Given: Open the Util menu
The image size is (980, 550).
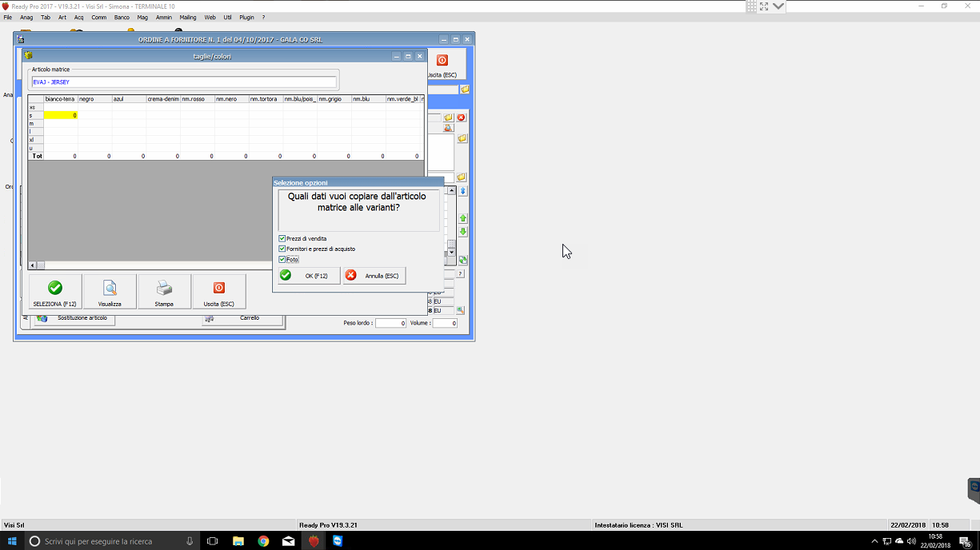Looking at the screenshot, I should point(228,17).
